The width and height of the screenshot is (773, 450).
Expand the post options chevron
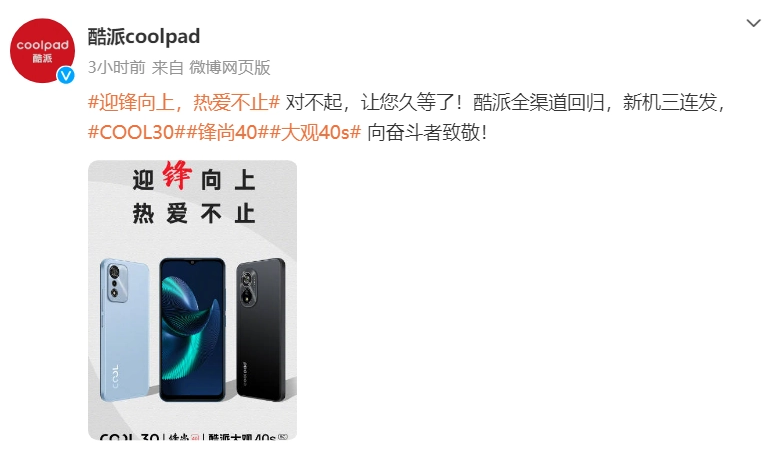(x=753, y=23)
